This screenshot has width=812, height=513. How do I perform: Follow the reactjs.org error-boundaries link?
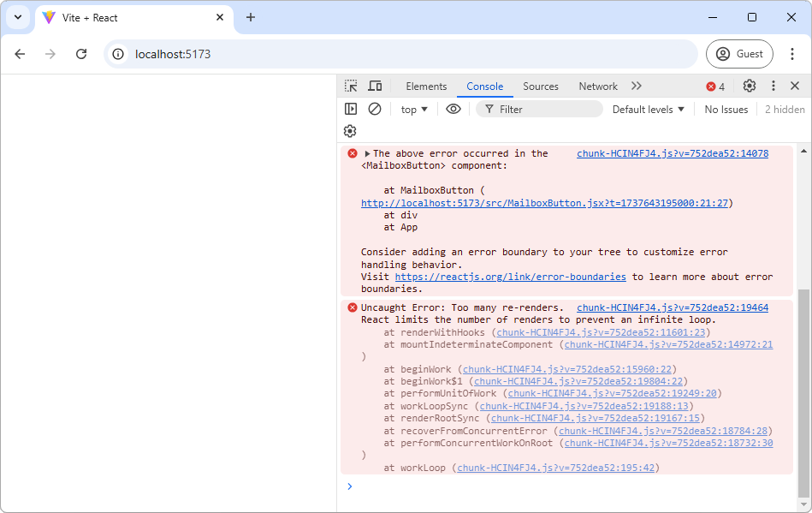point(510,277)
